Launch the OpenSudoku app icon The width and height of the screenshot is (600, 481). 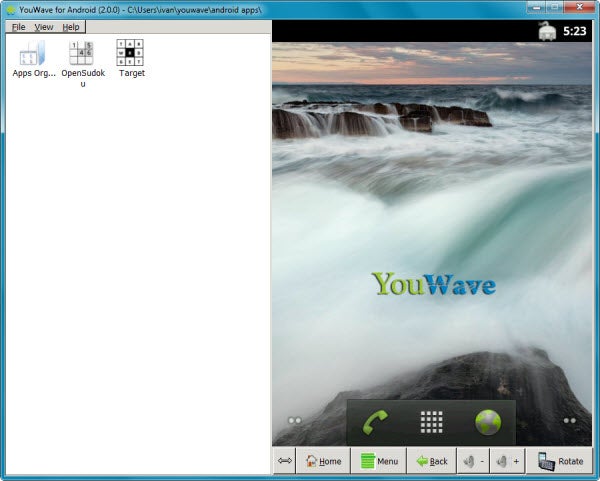pos(82,53)
